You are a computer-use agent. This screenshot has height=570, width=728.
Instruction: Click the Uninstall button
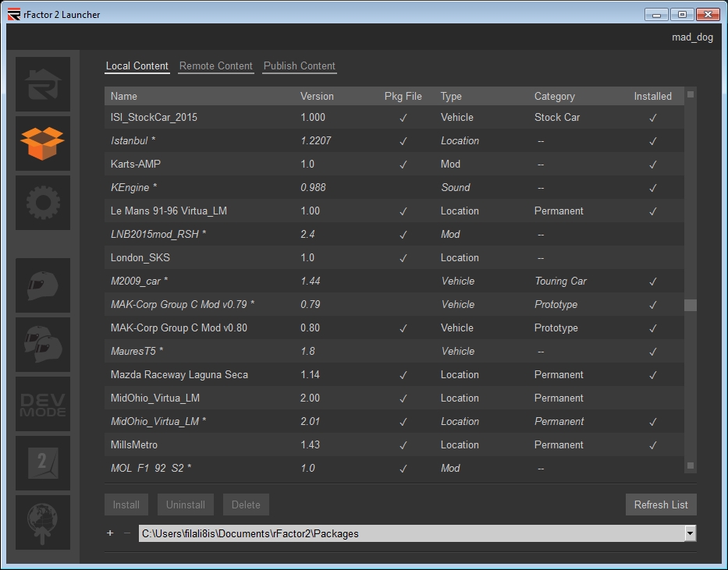[x=186, y=505]
